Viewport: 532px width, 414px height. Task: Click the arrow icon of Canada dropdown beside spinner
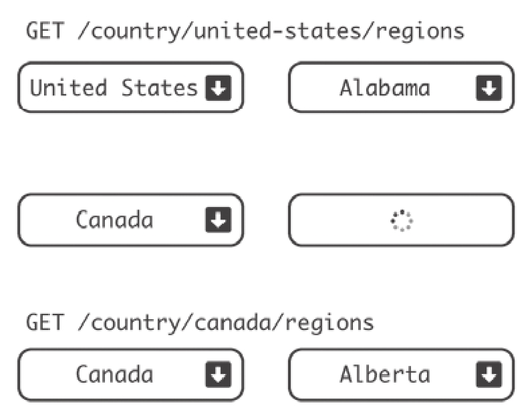(218, 220)
